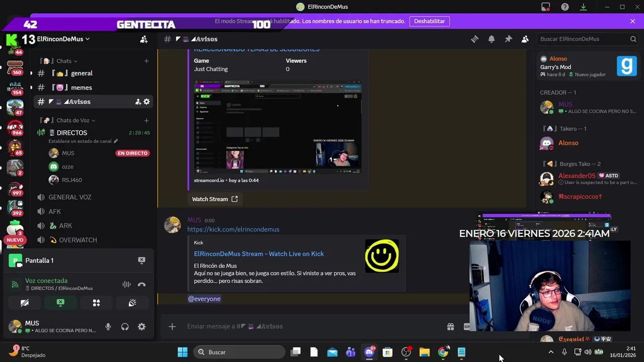The width and height of the screenshot is (644, 362).
Task: Open server icon with 966 badge
Action: (x=15, y=127)
